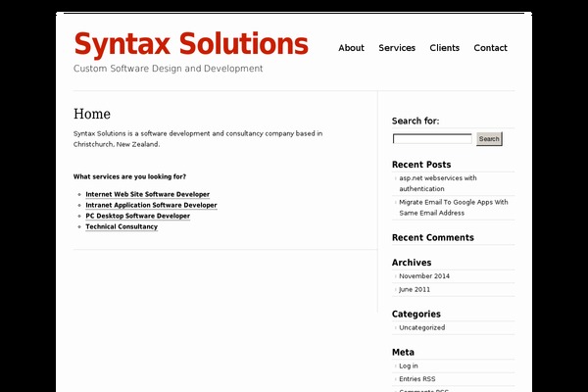This screenshot has height=392, width=588.
Task: Open post asp.net webservices with authentication
Action: [438, 183]
